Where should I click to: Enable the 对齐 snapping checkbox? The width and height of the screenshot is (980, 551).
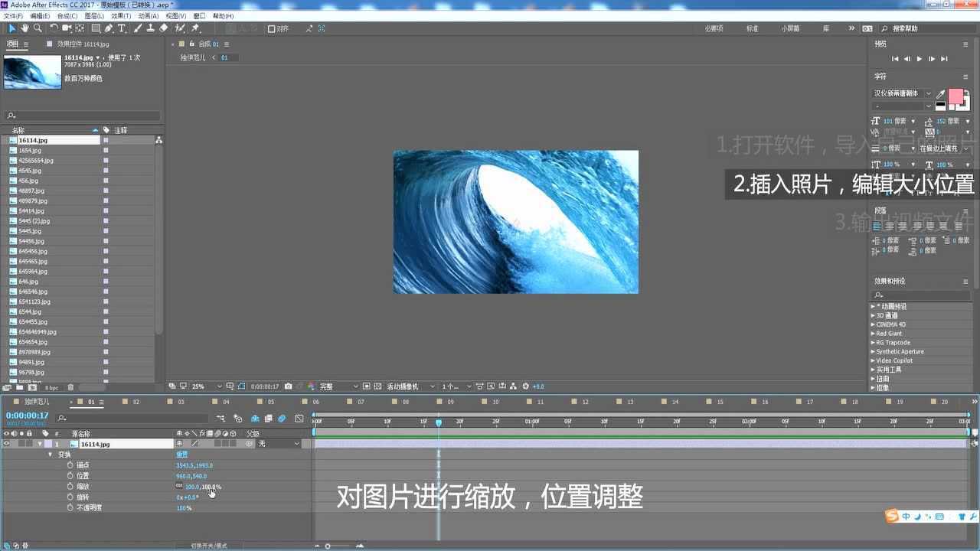pos(272,29)
